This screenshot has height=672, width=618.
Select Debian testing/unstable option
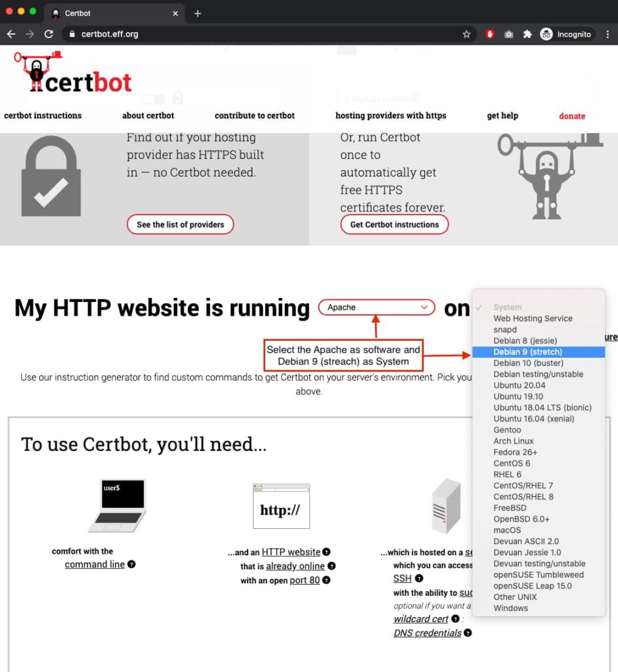point(539,374)
